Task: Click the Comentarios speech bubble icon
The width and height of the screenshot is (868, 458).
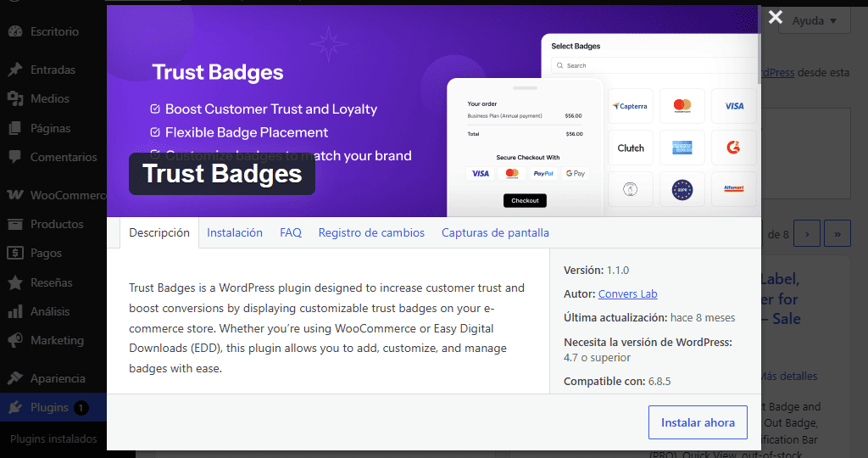Action: [15, 157]
